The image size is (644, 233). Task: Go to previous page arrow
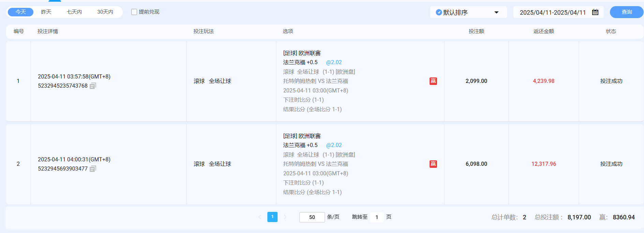pos(260,217)
